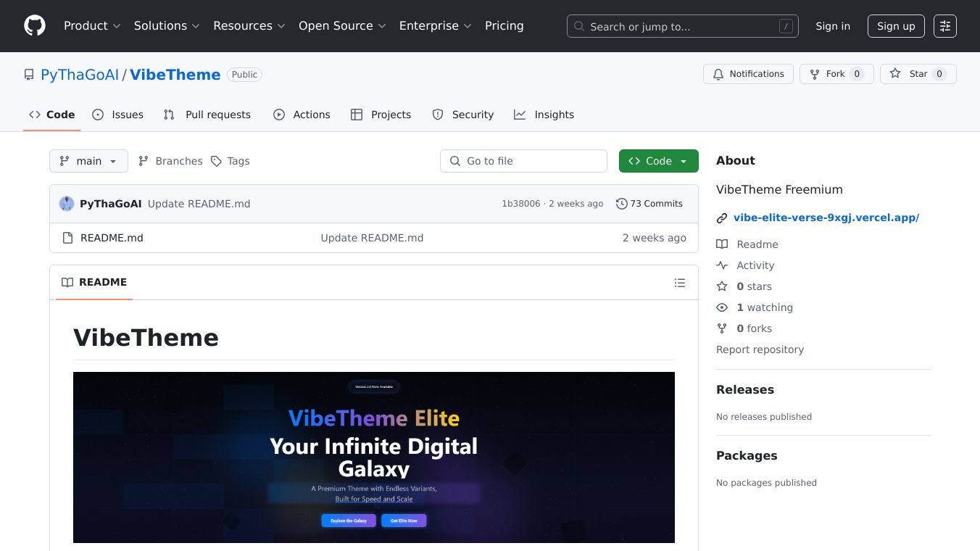Image resolution: width=980 pixels, height=551 pixels.
Task: Switch to the Issues tab
Action: click(118, 115)
